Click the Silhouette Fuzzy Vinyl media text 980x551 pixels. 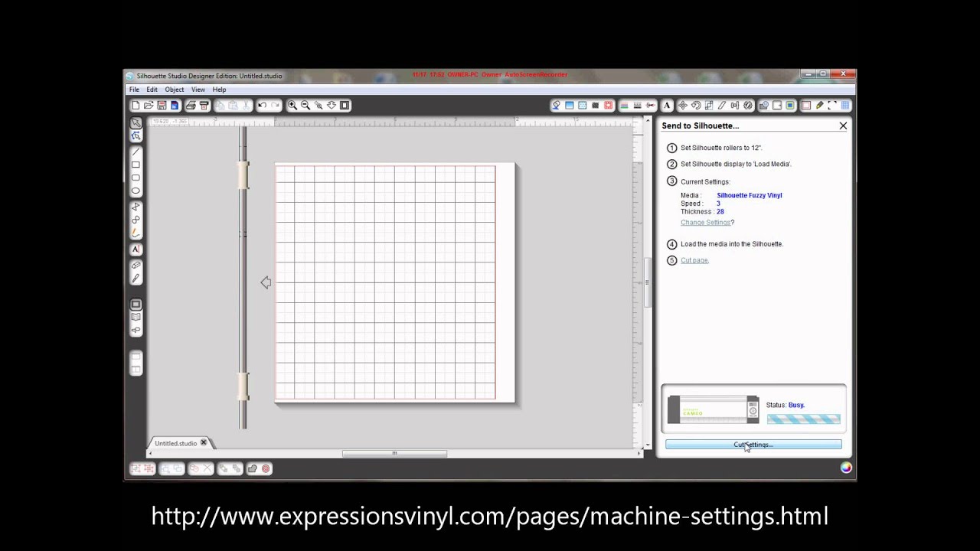point(749,196)
